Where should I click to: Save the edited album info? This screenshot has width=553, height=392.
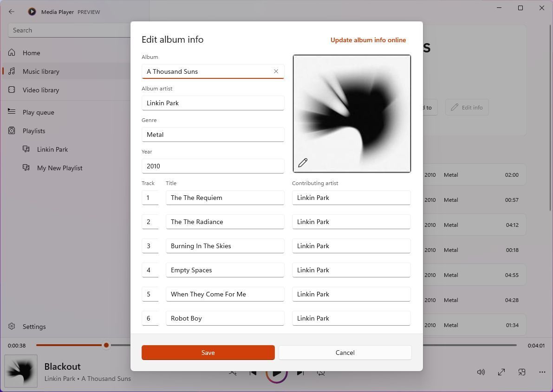(x=208, y=353)
